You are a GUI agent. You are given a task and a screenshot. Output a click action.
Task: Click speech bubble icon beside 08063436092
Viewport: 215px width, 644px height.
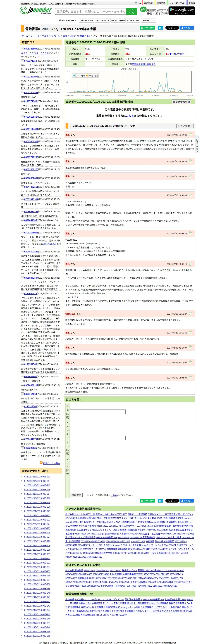point(22,49)
